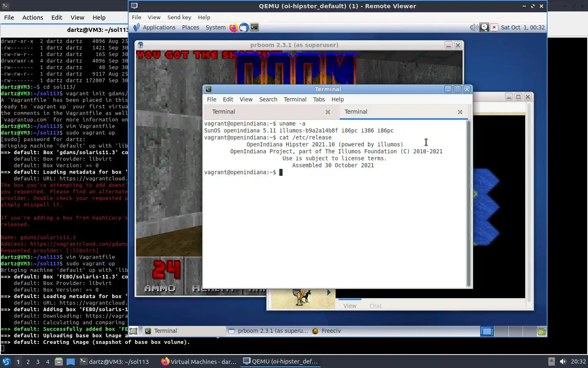The height and width of the screenshot is (368, 588).
Task: Close the first Terminal tab
Action: click(327, 112)
